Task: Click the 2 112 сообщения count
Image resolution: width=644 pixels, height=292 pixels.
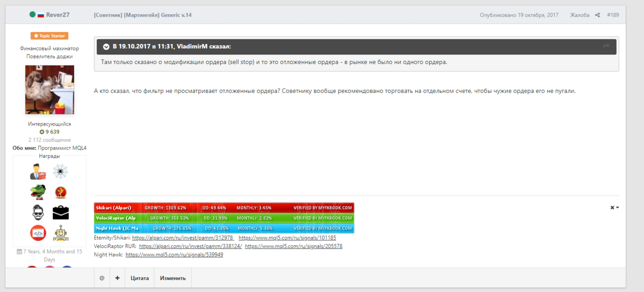Action: click(49, 140)
